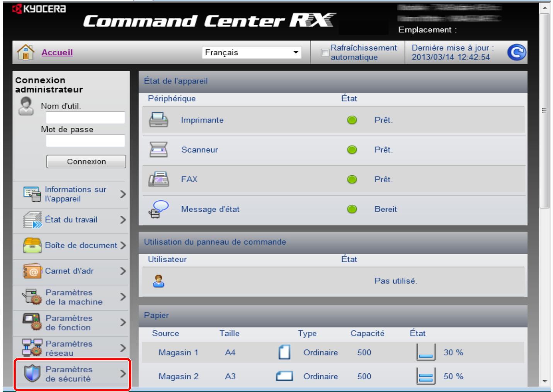553x392 pixels.
Task: Click the 30 % paper level value
Action: pyautogui.click(x=453, y=353)
